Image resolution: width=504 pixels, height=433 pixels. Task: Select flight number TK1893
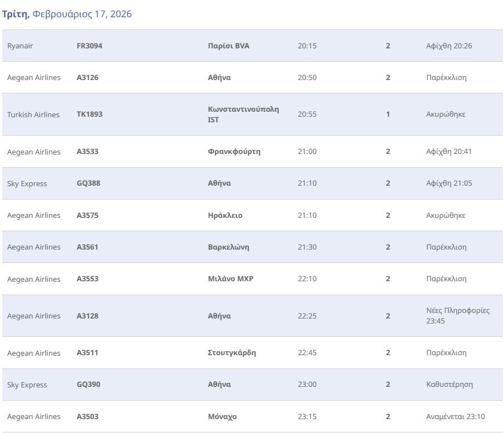point(90,115)
